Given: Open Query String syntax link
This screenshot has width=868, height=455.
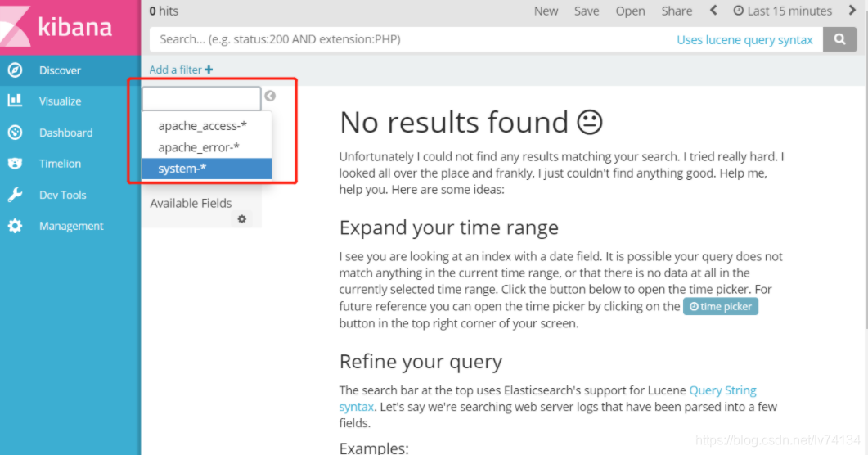Looking at the screenshot, I should click(x=722, y=390).
